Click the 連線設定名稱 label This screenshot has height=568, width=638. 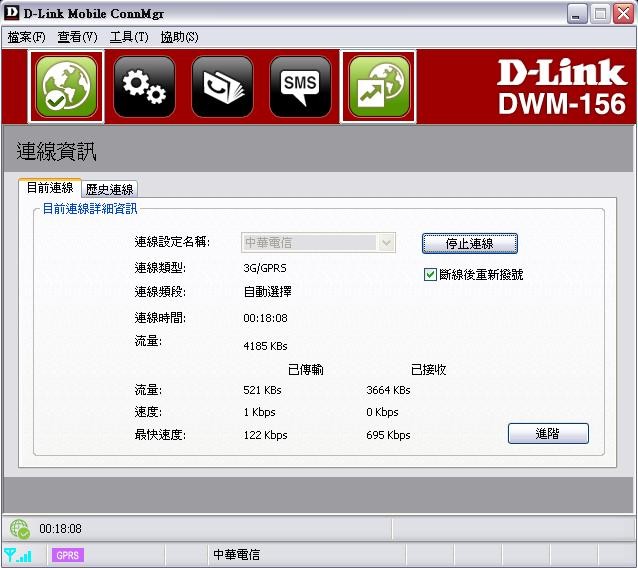(x=172, y=242)
